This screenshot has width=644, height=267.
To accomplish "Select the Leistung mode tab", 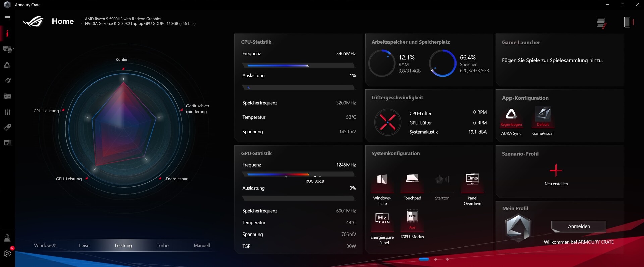I will pos(123,245).
